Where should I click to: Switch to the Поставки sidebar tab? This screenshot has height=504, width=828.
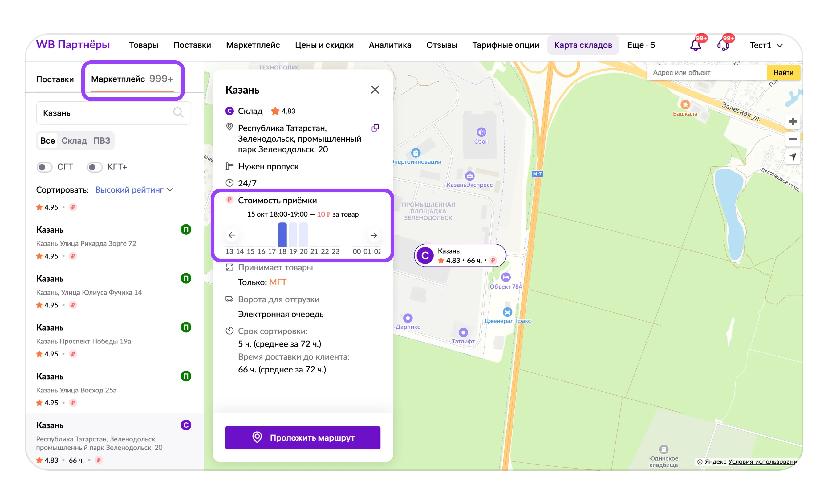(55, 79)
